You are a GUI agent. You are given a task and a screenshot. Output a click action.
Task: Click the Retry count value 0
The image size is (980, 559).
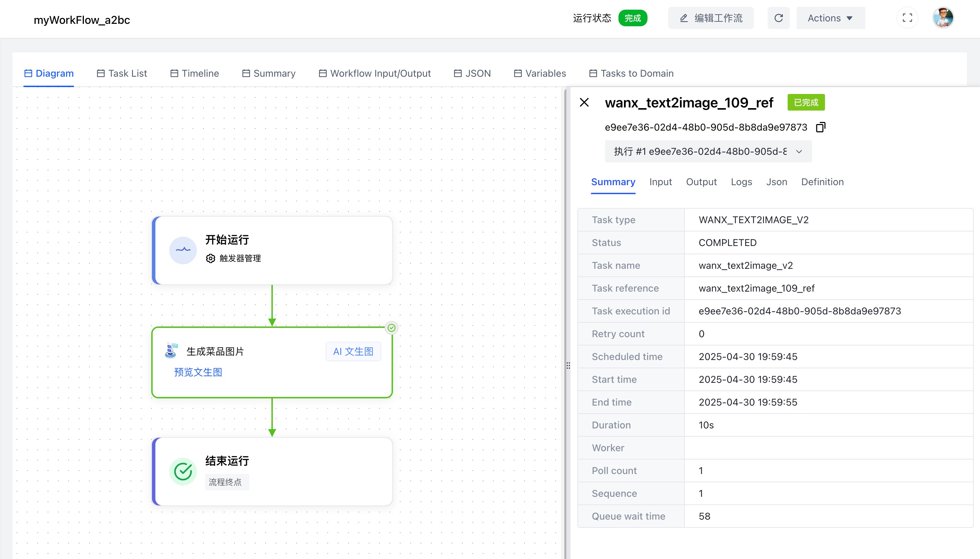tap(701, 334)
